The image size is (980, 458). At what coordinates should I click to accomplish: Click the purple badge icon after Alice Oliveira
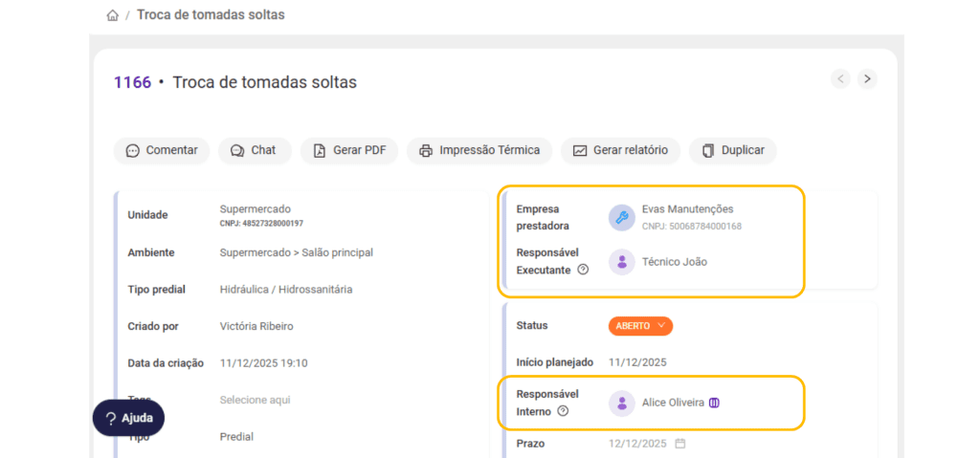coord(714,403)
